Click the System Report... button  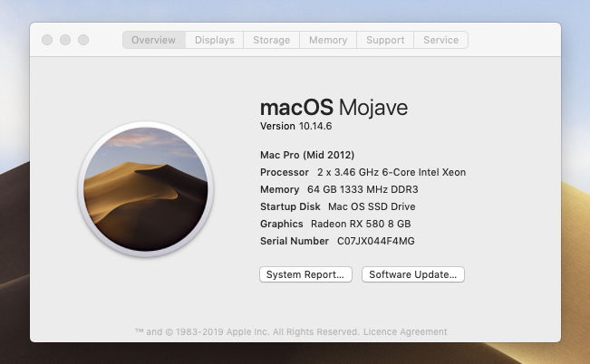(305, 274)
